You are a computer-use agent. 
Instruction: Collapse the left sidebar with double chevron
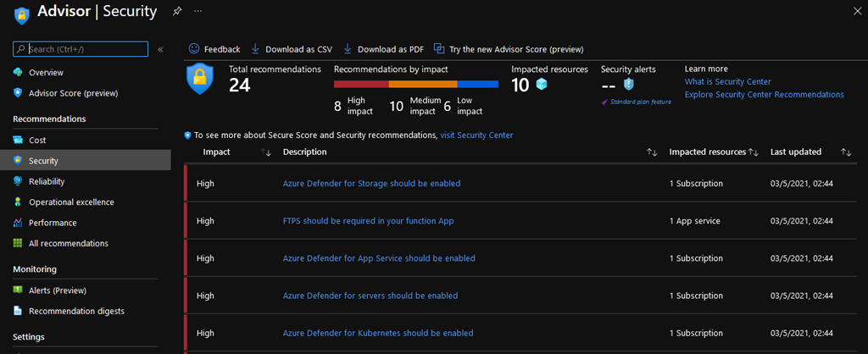coord(160,49)
